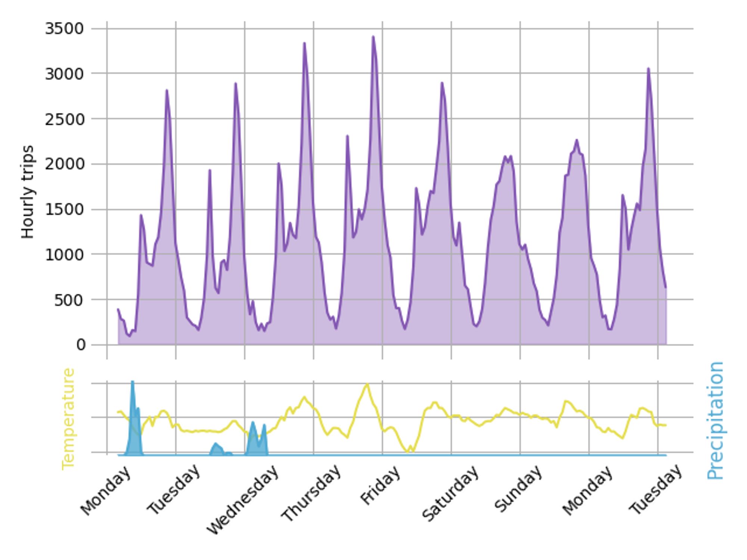Image resolution: width=747 pixels, height=560 pixels.
Task: Click the 1500 y-axis label
Action: point(64,210)
